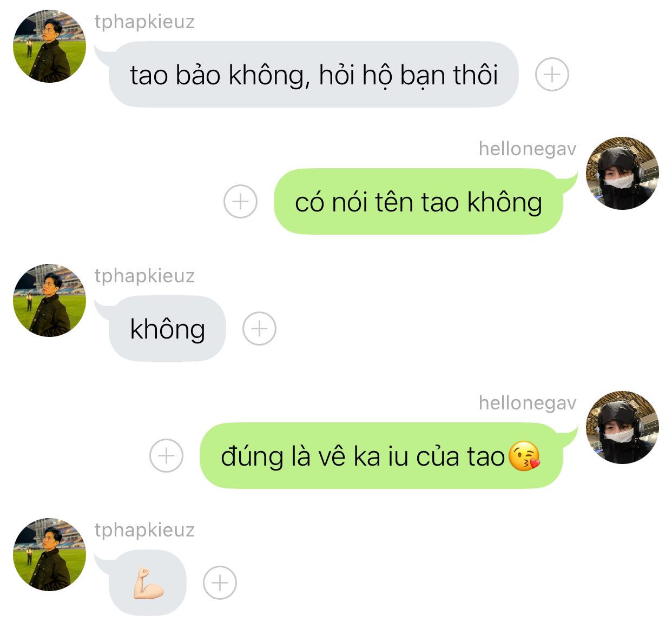
Task: Open tphapkieuz avatar beside bicep emoji message
Action: pyautogui.click(x=49, y=554)
